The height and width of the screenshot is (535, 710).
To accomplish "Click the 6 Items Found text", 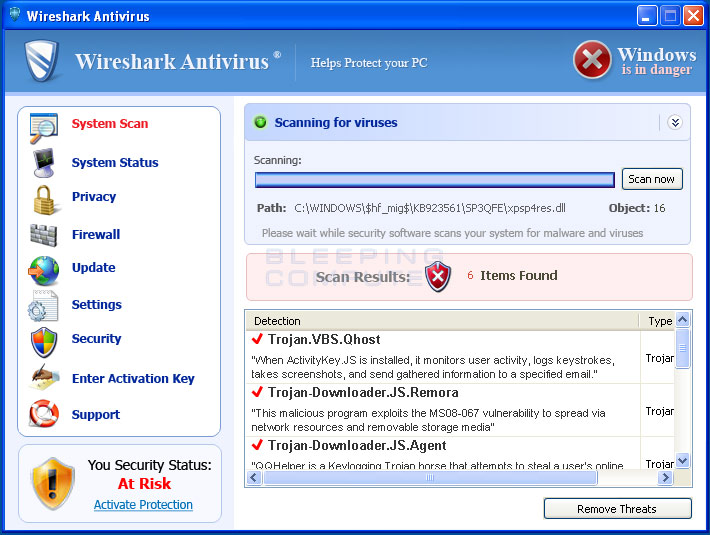I will point(512,276).
